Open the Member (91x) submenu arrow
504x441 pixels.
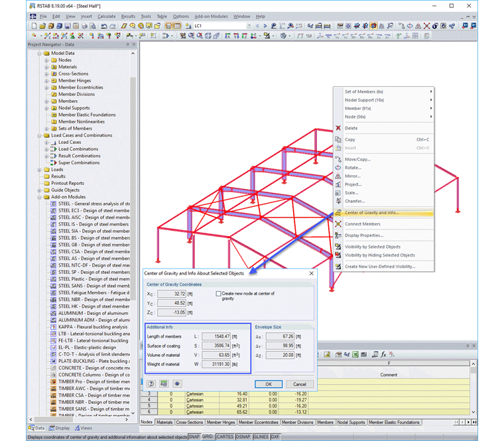pyautogui.click(x=430, y=108)
